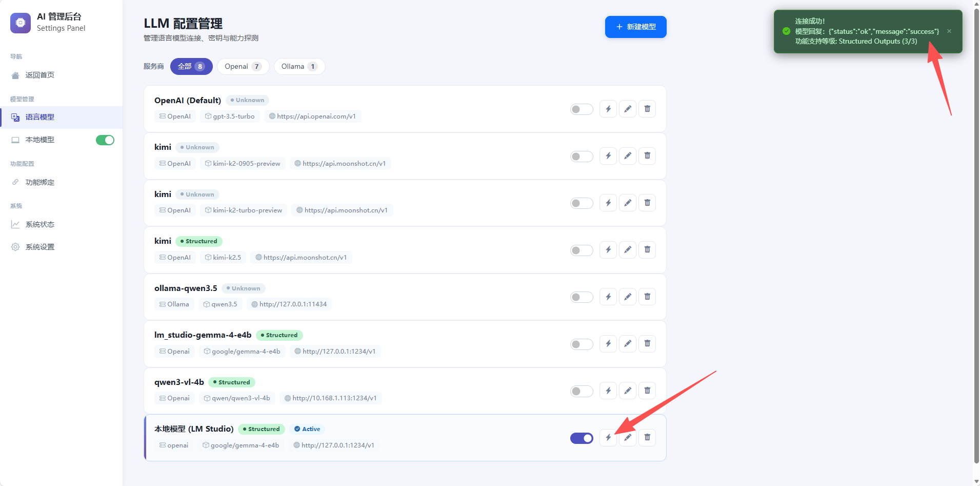Screen dimensions: 980x486
Task: Edit the 本地模型 (LM Studio) entry
Action: coord(628,438)
